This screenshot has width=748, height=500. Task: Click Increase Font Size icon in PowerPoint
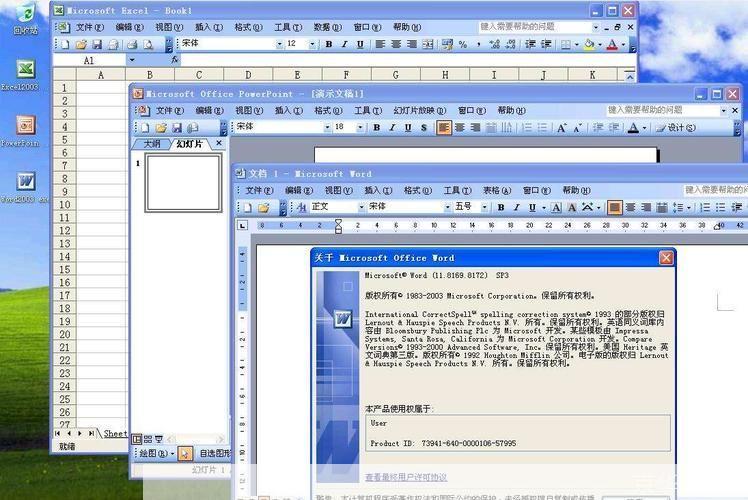562,128
